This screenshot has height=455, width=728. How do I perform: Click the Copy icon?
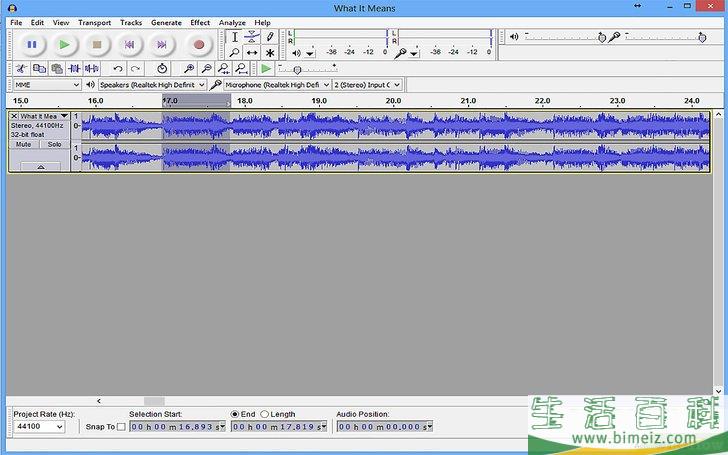point(39,69)
